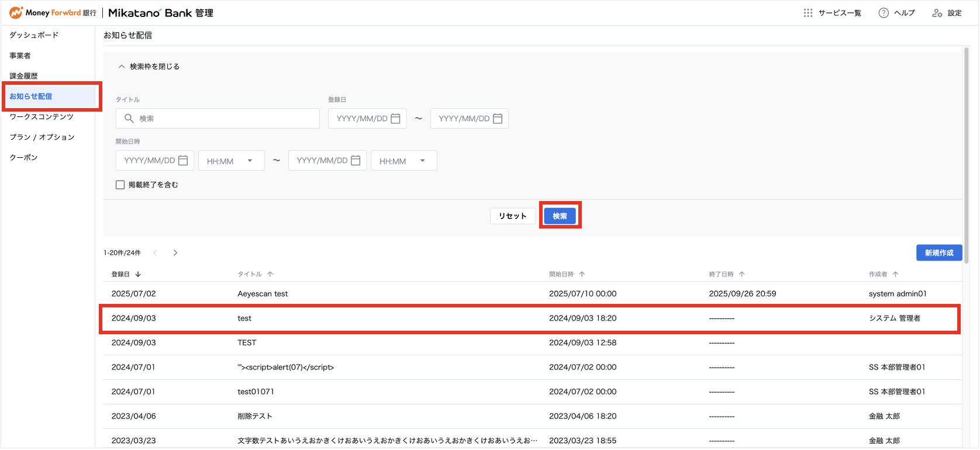Open プラン / オプション in the sidebar
The width and height of the screenshot is (980, 450).
(x=42, y=137)
